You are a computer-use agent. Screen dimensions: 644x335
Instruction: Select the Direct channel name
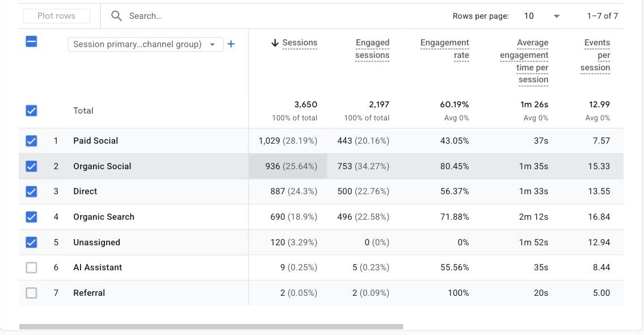tap(85, 191)
